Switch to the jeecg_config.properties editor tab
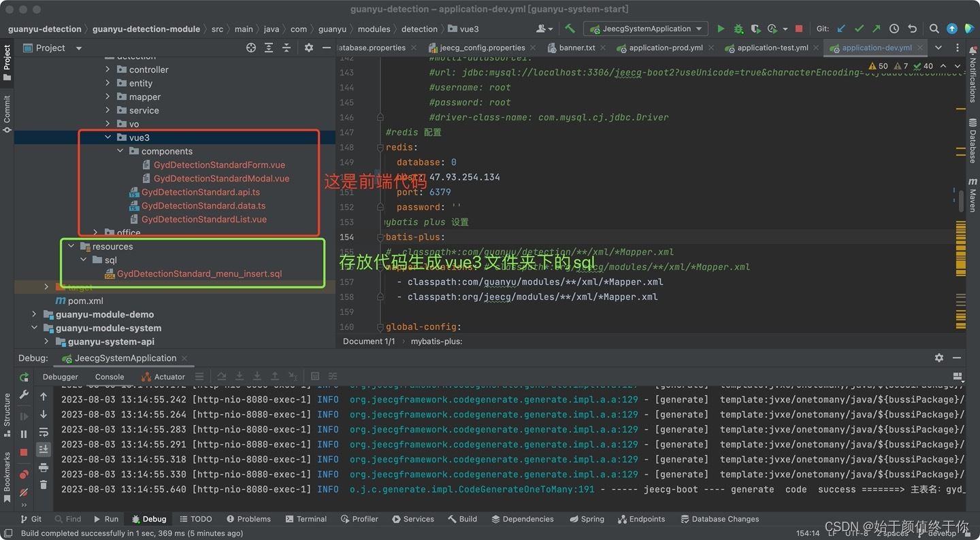The image size is (980, 540). point(476,48)
